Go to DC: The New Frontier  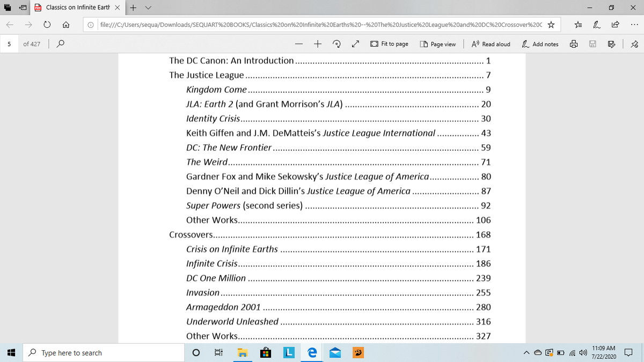338,147
